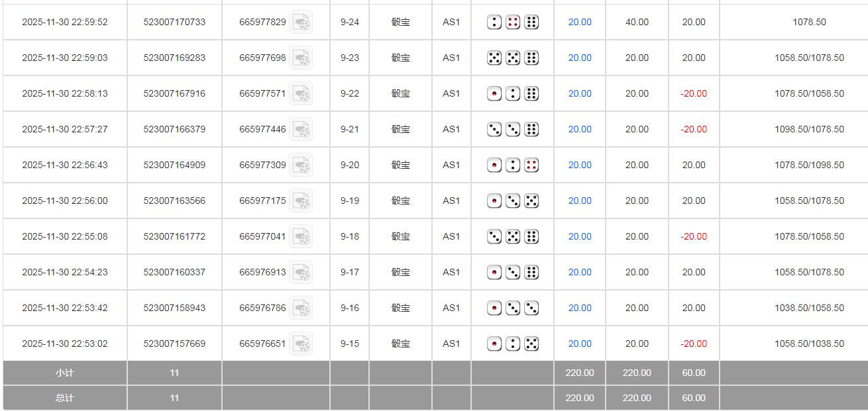The width and height of the screenshot is (868, 411).
Task: Open replay icon next to 665977041
Action: (x=301, y=237)
